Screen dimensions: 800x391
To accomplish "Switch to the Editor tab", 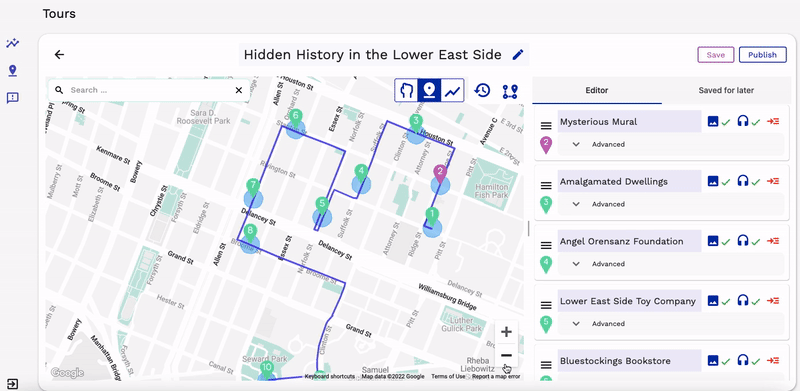I will pos(596,90).
